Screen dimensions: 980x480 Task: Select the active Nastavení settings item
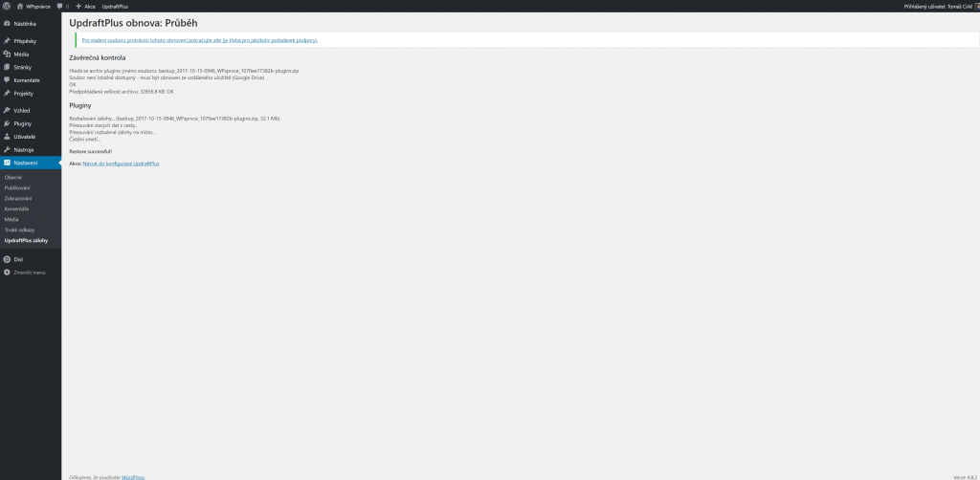pyautogui.click(x=31, y=163)
